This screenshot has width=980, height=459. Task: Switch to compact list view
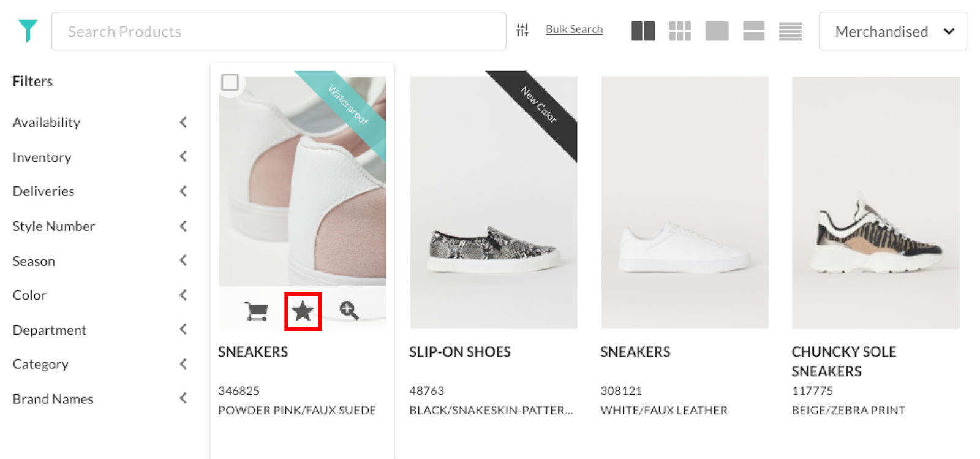pyautogui.click(x=790, y=31)
